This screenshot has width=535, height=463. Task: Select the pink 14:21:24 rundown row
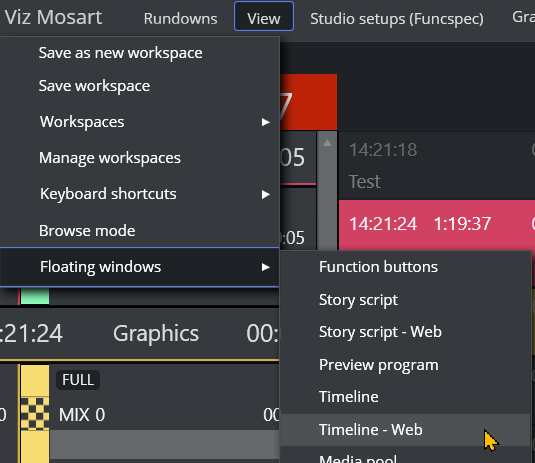pos(437,224)
